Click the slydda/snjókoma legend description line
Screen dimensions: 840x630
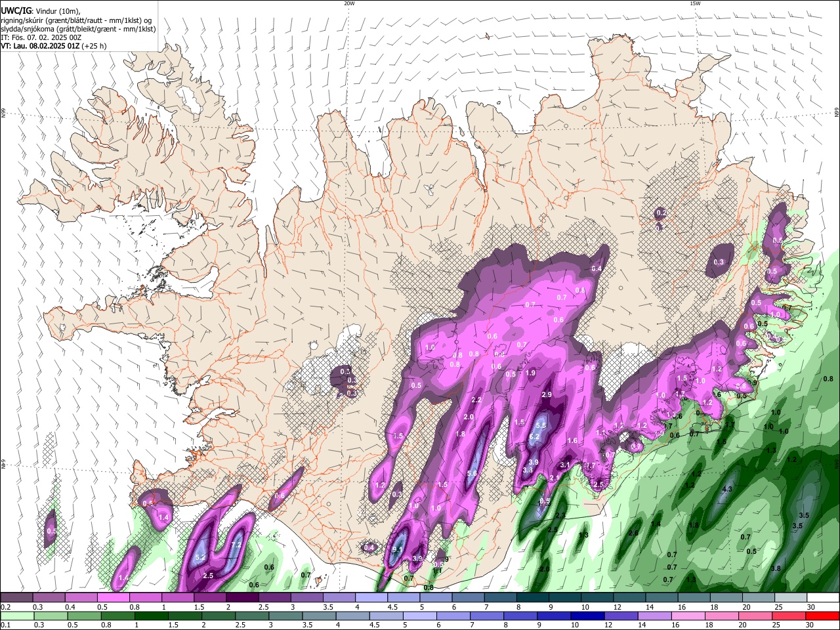tap(78, 29)
